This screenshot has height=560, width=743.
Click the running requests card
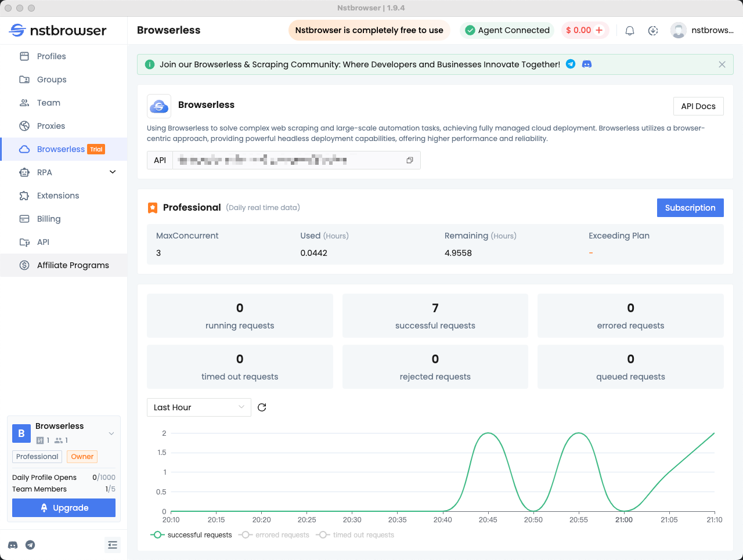[x=240, y=316]
